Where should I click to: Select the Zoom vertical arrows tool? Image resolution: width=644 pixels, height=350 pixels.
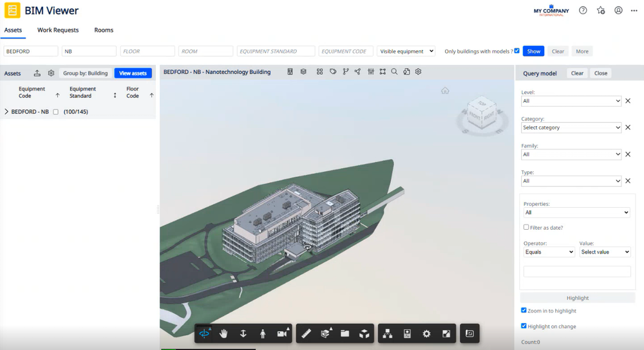coord(243,333)
